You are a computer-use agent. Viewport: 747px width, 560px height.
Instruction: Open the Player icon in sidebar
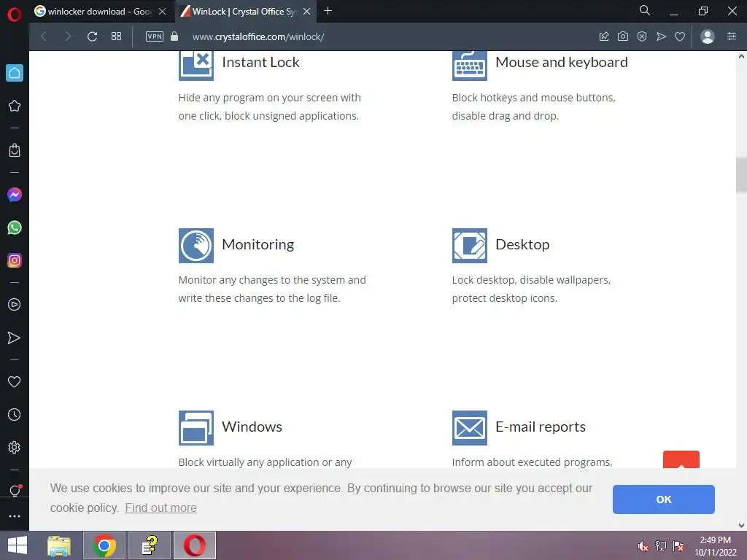coord(15,305)
